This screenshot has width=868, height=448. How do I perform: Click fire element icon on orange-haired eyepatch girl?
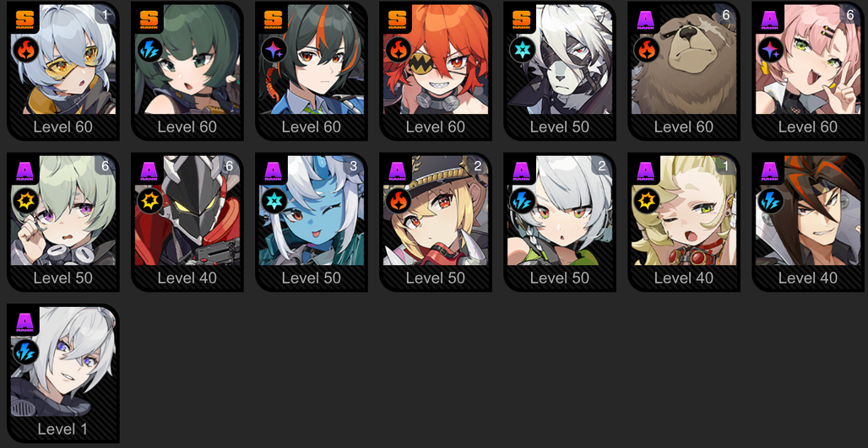coord(398,49)
